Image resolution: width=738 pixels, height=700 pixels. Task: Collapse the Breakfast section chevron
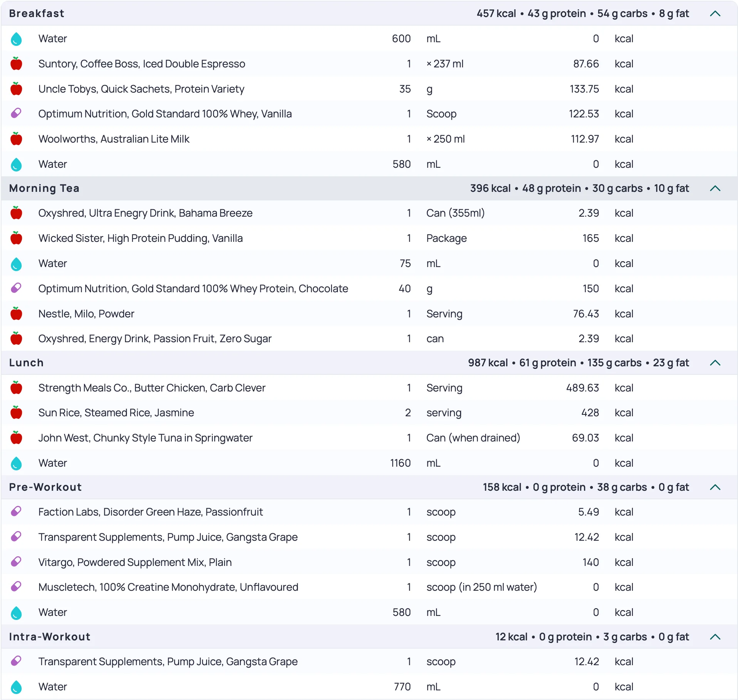coord(715,14)
